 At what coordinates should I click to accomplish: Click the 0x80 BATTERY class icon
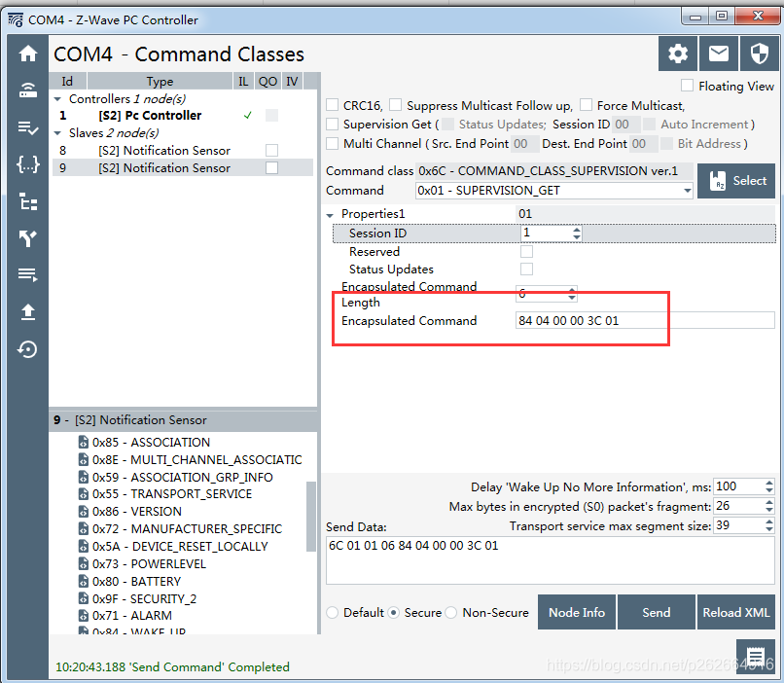pos(84,581)
